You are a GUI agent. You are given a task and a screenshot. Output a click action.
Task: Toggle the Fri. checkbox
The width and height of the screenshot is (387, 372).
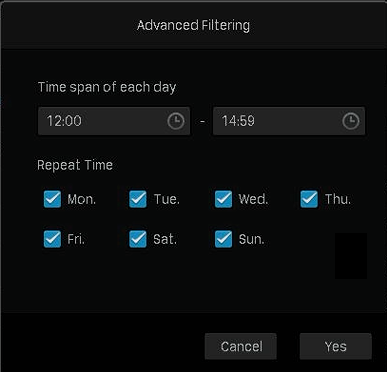point(52,239)
